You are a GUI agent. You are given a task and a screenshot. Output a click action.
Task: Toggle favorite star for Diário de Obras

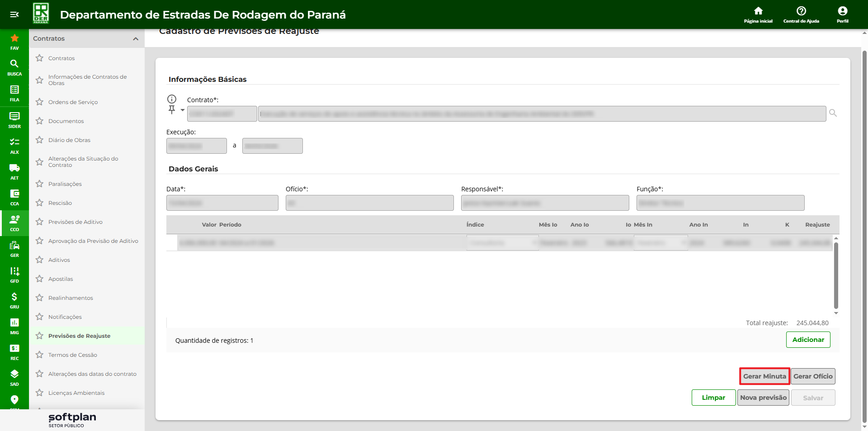40,140
